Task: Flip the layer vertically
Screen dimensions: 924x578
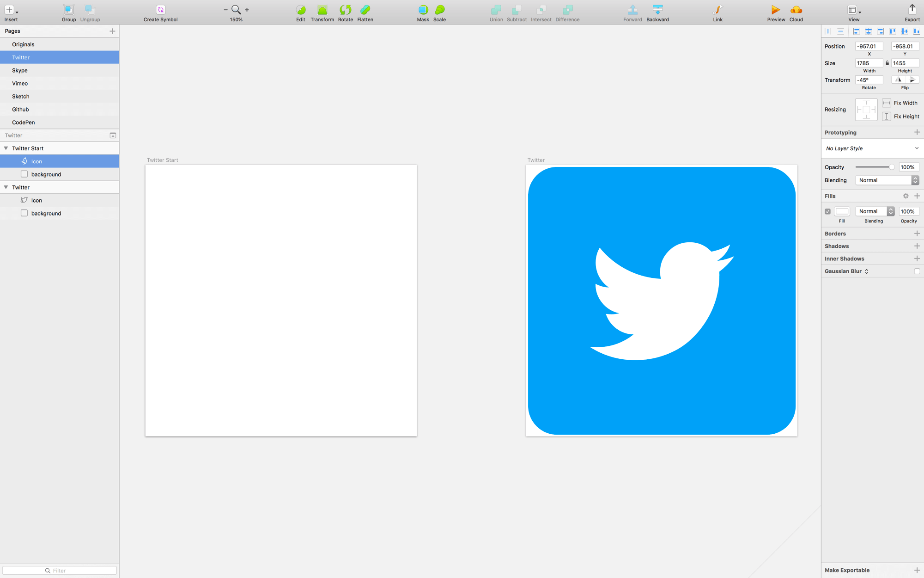Action: [912, 80]
